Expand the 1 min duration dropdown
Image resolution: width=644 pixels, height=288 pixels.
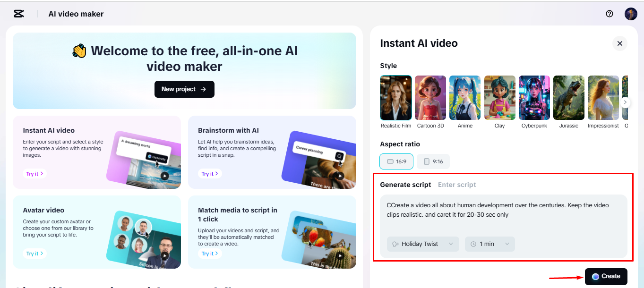click(x=489, y=244)
